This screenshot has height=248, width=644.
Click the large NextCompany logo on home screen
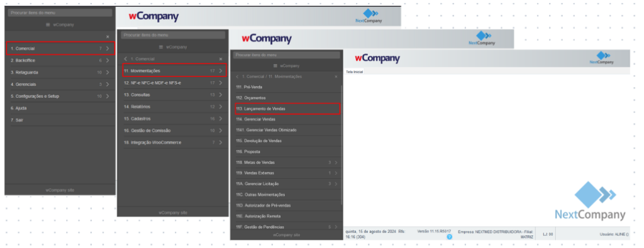tap(590, 202)
